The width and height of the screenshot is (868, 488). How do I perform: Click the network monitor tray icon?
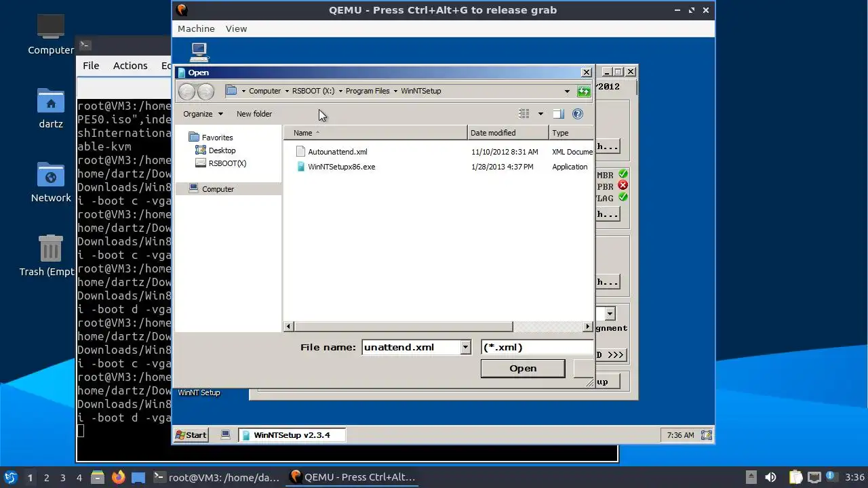814,477
